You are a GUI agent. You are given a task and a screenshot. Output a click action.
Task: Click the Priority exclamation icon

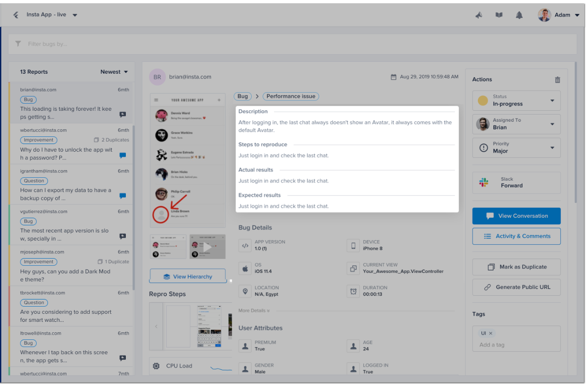(484, 148)
